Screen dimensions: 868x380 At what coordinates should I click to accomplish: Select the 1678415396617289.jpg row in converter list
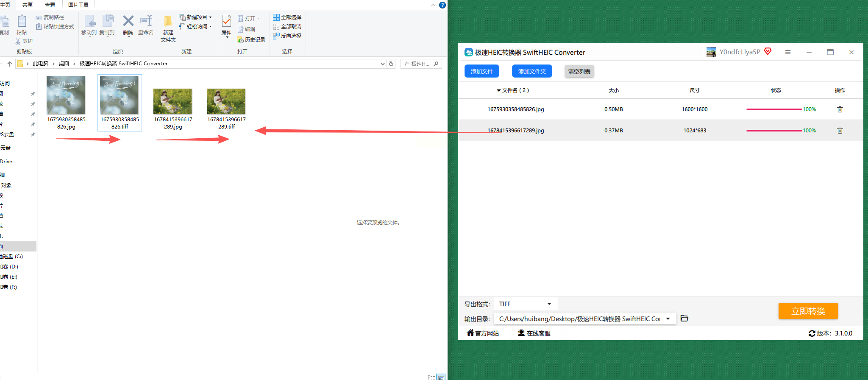pyautogui.click(x=661, y=131)
